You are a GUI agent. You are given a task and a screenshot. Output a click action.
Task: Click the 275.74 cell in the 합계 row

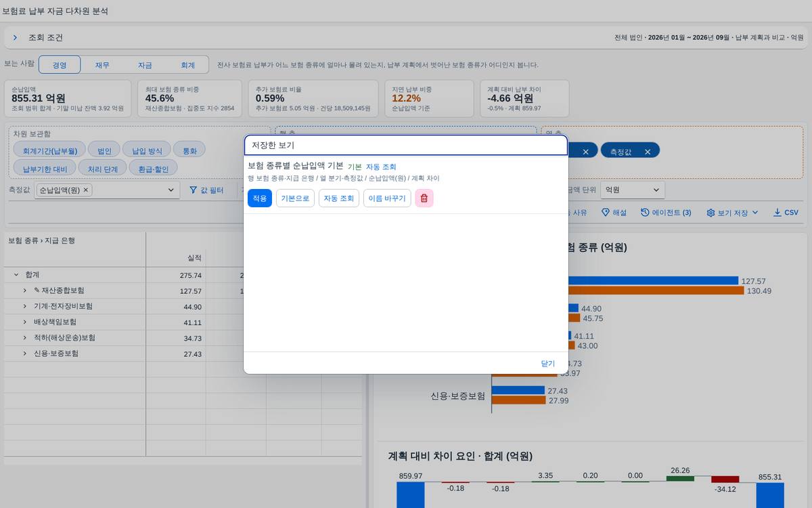pyautogui.click(x=176, y=275)
